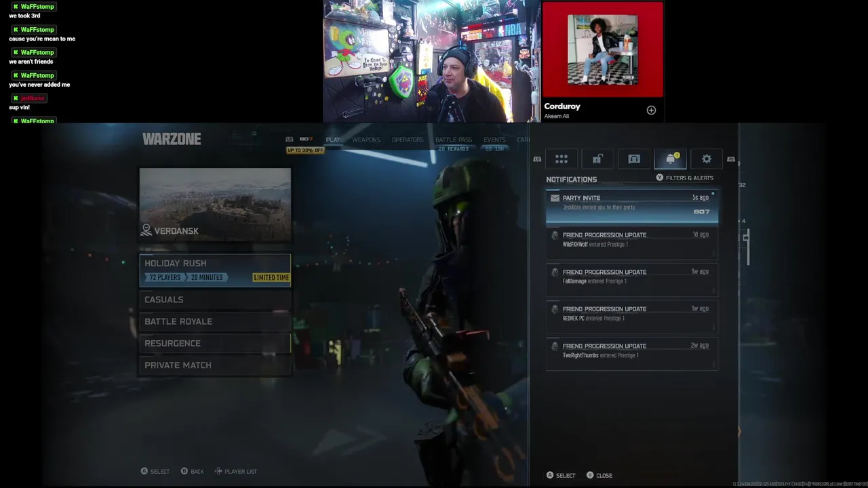
Task: Click the Limited Time tag
Action: coord(271,277)
